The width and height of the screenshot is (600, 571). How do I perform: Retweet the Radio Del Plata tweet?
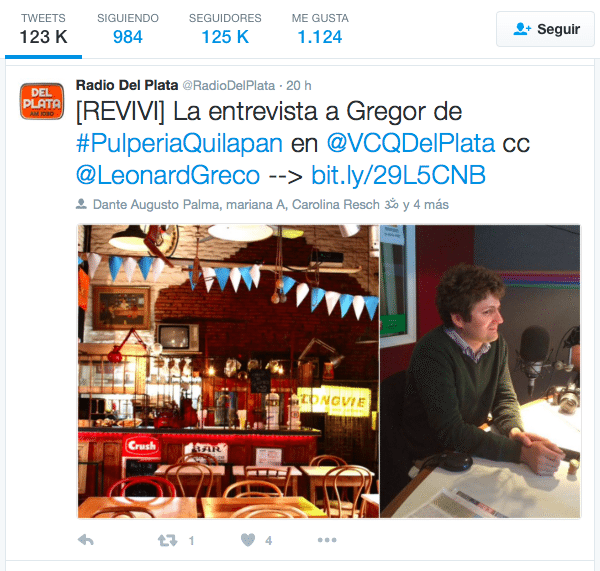point(168,540)
